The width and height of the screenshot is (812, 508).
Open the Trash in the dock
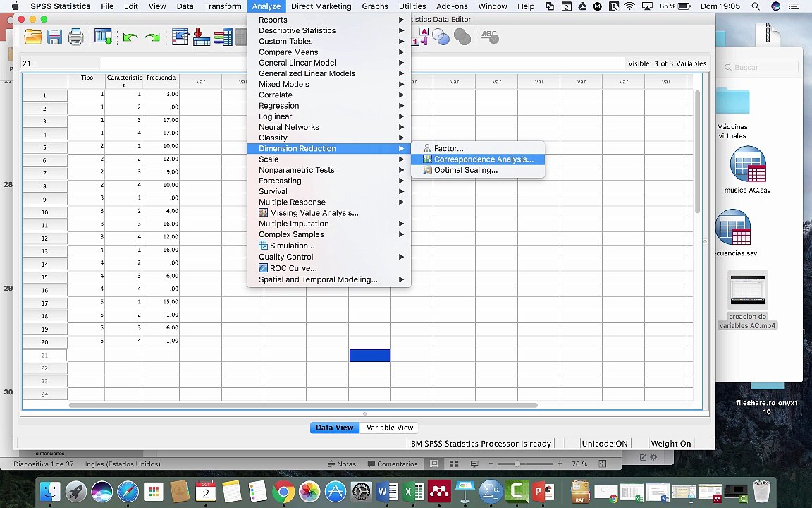click(x=762, y=492)
